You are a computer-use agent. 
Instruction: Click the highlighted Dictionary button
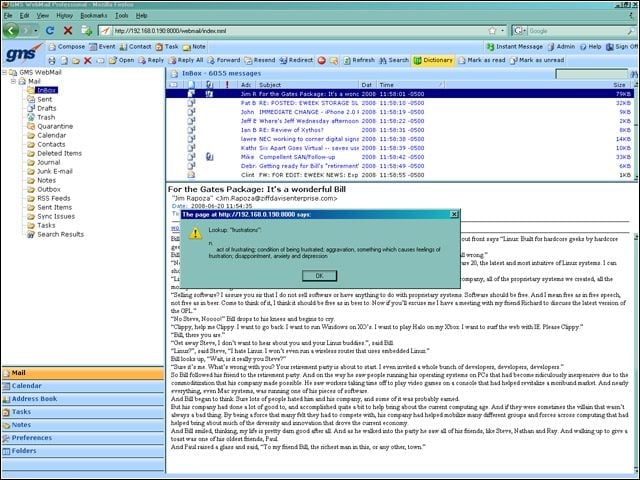pos(433,60)
